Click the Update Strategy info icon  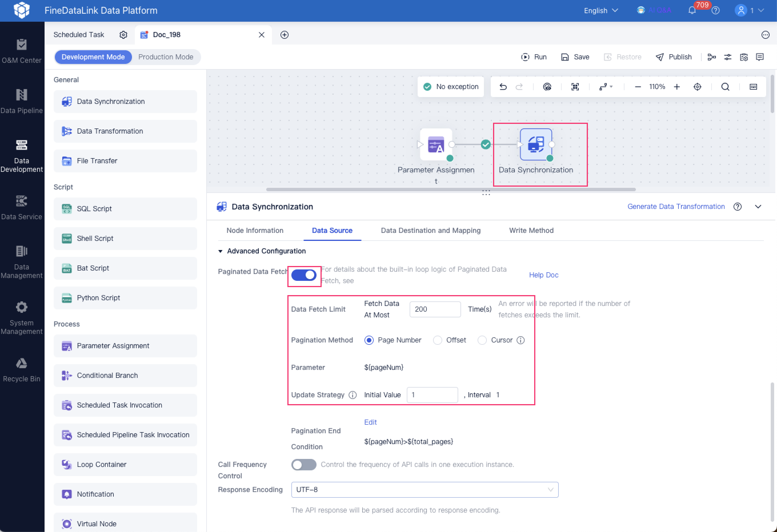coord(353,395)
